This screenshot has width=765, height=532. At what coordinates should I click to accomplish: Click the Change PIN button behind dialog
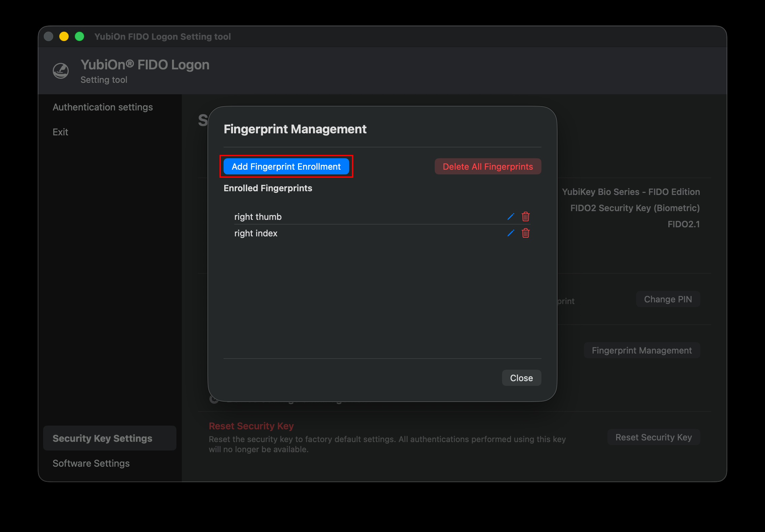[x=668, y=299]
